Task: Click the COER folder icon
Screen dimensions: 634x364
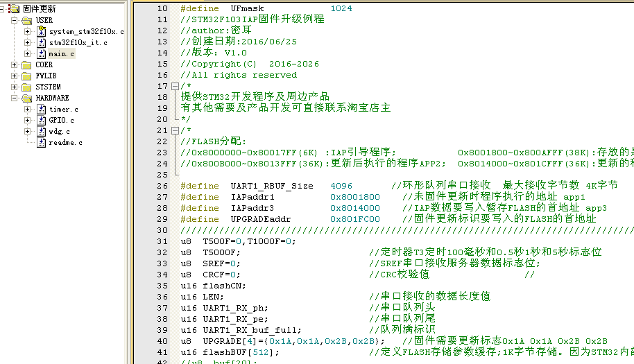Action: pos(26,65)
